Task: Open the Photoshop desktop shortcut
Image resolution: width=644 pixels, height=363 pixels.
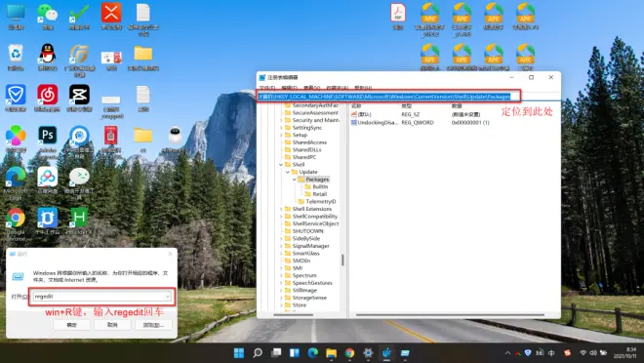Action: click(47, 139)
